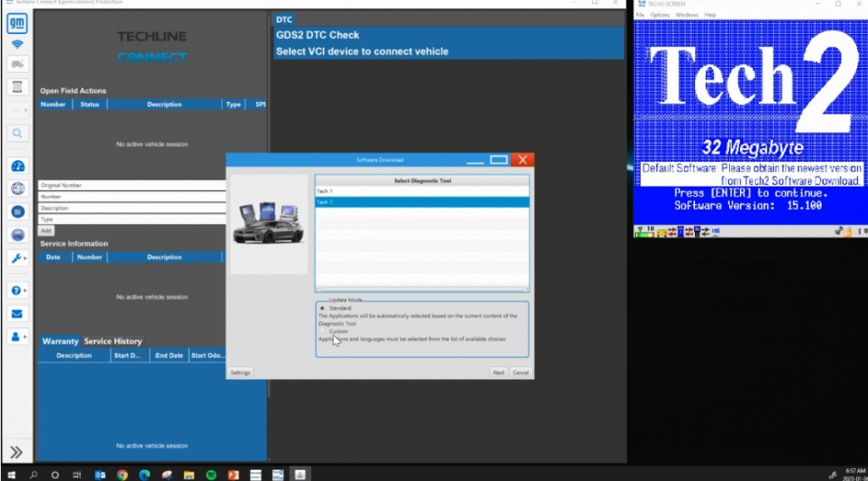Open Windows menu in TECH2-SCREEN window
This screenshot has height=481, width=868.
pyautogui.click(x=687, y=15)
